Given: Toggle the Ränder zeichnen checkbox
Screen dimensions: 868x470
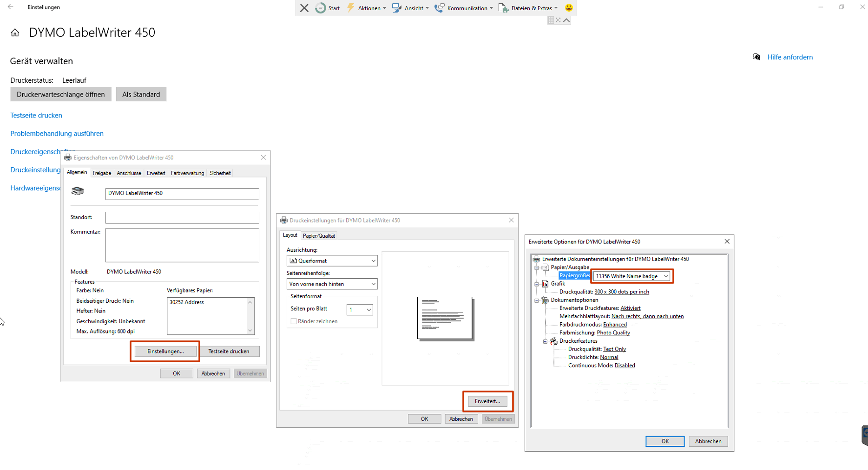Looking at the screenshot, I should (x=294, y=321).
